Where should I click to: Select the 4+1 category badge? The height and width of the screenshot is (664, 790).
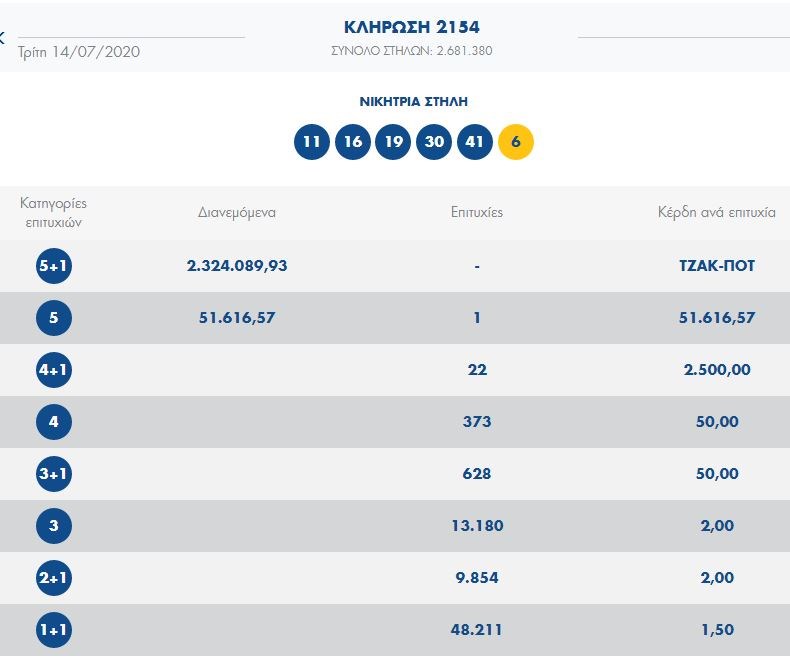point(54,370)
